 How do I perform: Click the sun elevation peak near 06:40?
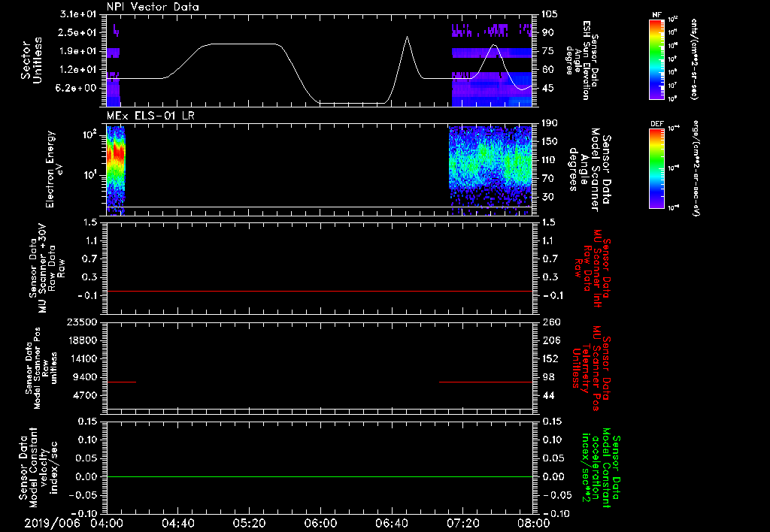coord(407,38)
